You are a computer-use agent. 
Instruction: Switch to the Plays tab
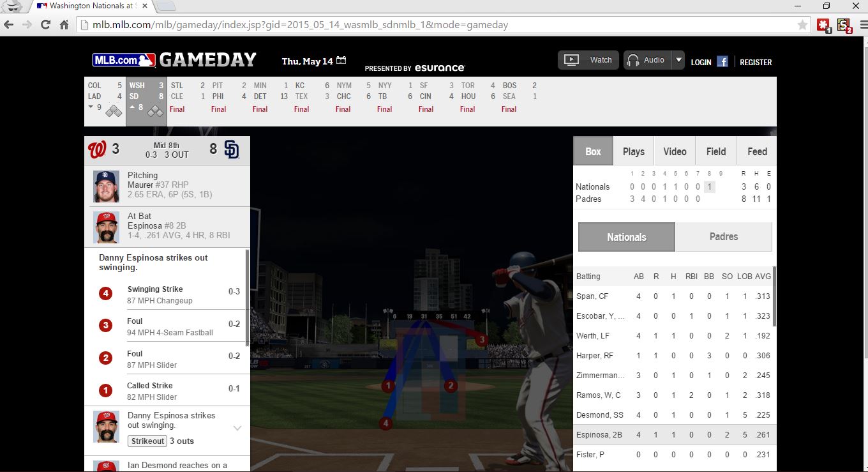pos(633,151)
